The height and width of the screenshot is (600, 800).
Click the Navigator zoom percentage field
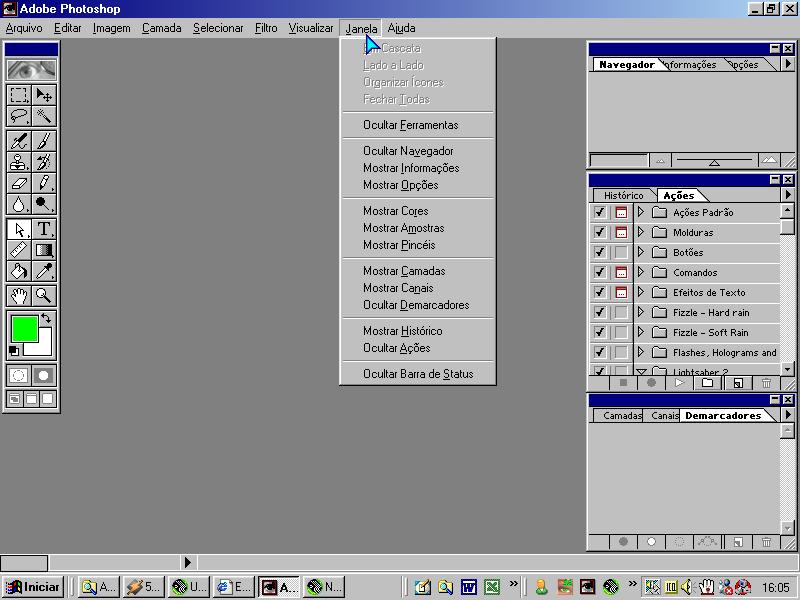click(619, 161)
